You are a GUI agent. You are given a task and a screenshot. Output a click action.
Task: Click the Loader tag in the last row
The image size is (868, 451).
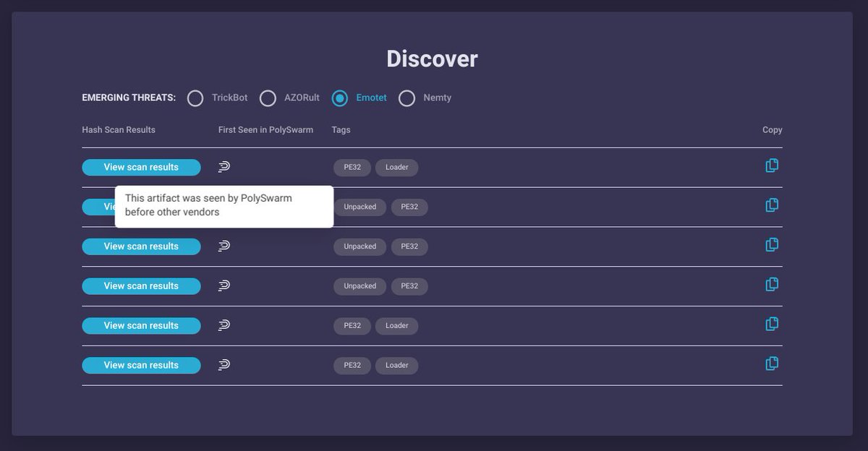pyautogui.click(x=397, y=366)
